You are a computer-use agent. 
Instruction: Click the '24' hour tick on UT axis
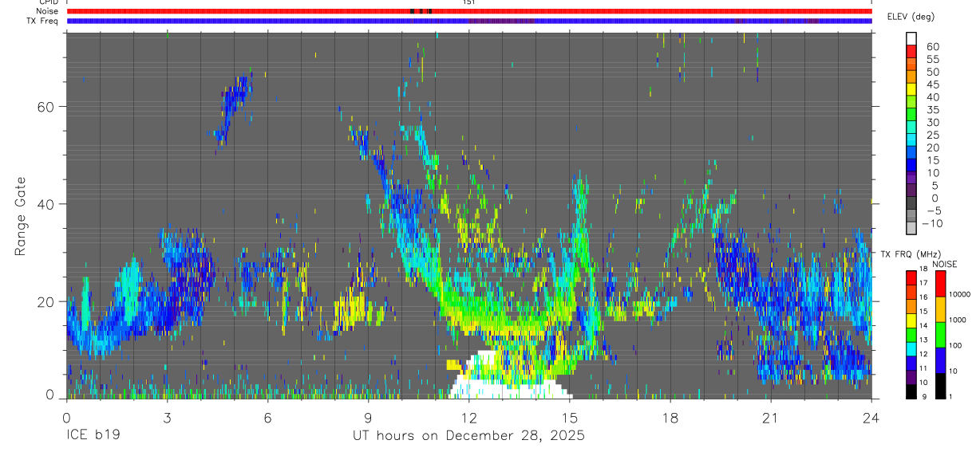pos(871,417)
